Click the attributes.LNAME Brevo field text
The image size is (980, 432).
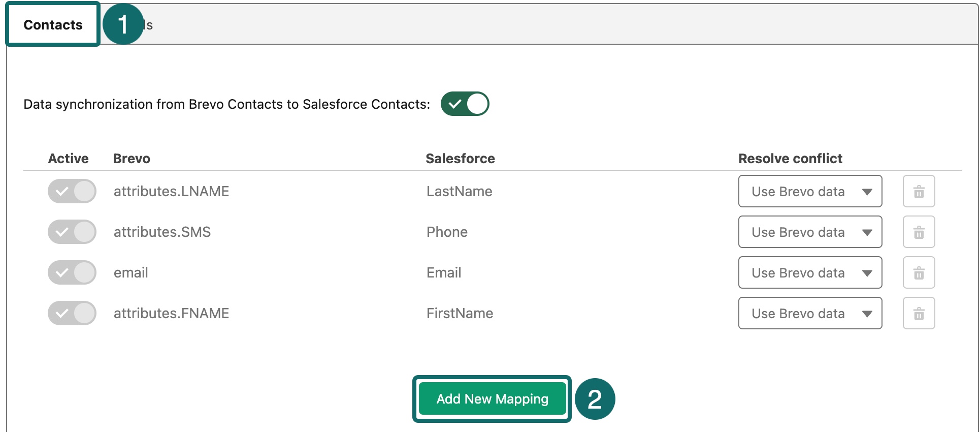pyautogui.click(x=171, y=192)
